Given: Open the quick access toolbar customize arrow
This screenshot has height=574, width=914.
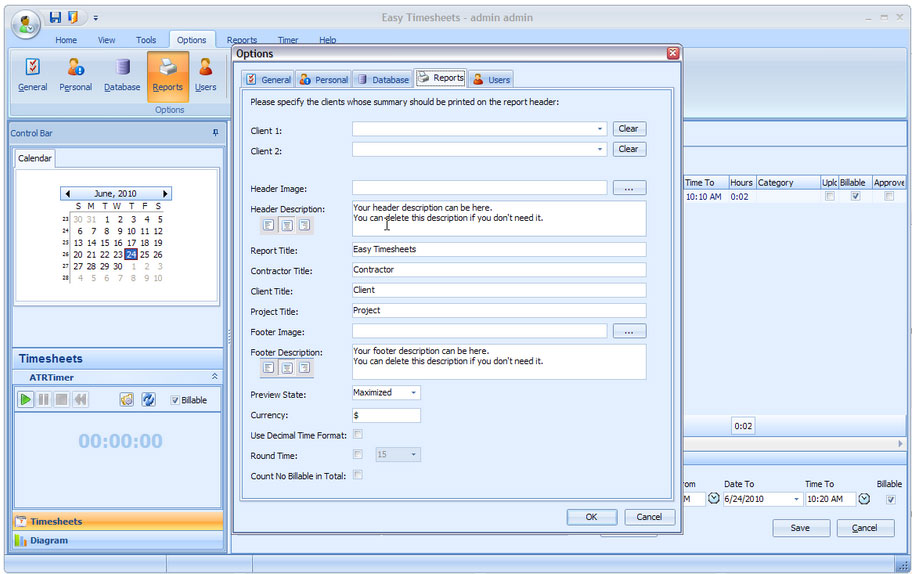Looking at the screenshot, I should pyautogui.click(x=96, y=18).
